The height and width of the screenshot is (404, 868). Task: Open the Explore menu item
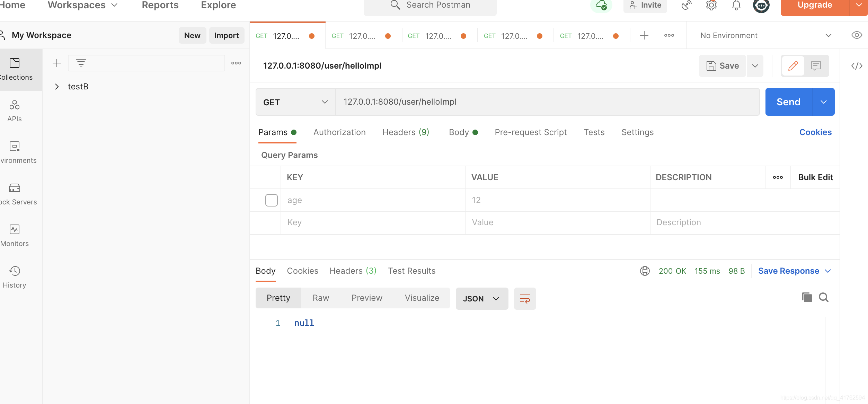pyautogui.click(x=218, y=5)
